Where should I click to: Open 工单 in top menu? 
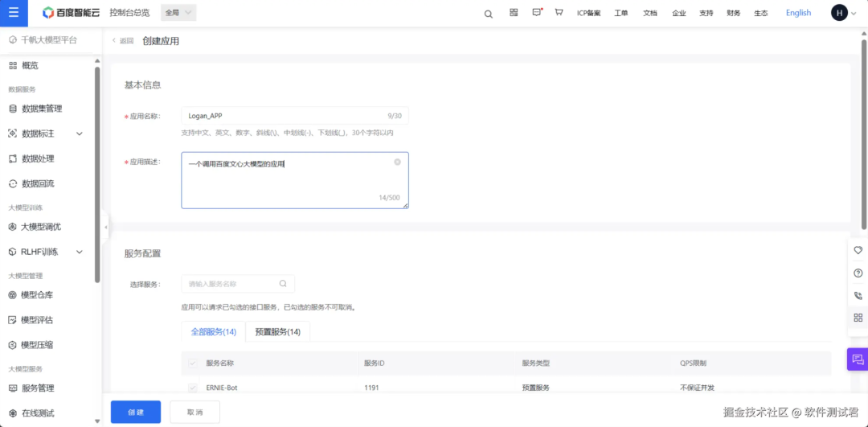point(620,14)
